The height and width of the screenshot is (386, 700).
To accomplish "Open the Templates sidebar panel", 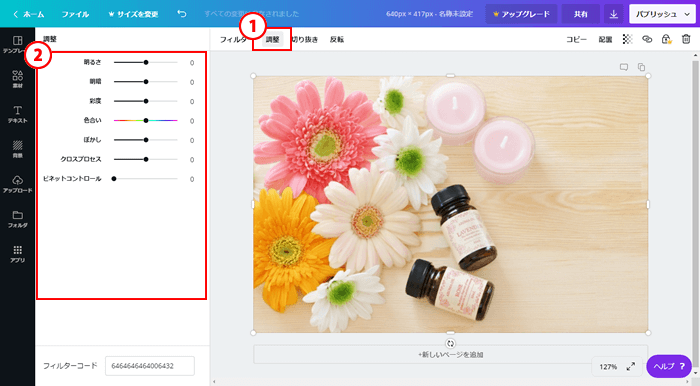I will (x=17, y=45).
